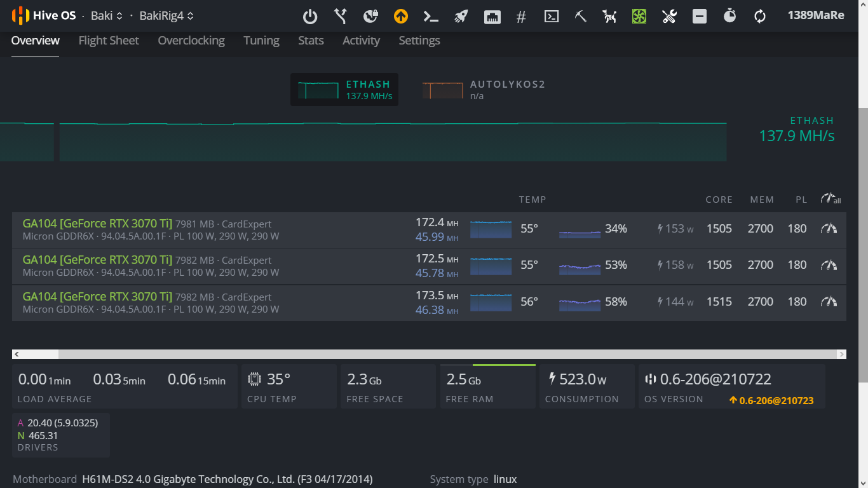Click the CORE column header
The image size is (868, 488).
[719, 200]
